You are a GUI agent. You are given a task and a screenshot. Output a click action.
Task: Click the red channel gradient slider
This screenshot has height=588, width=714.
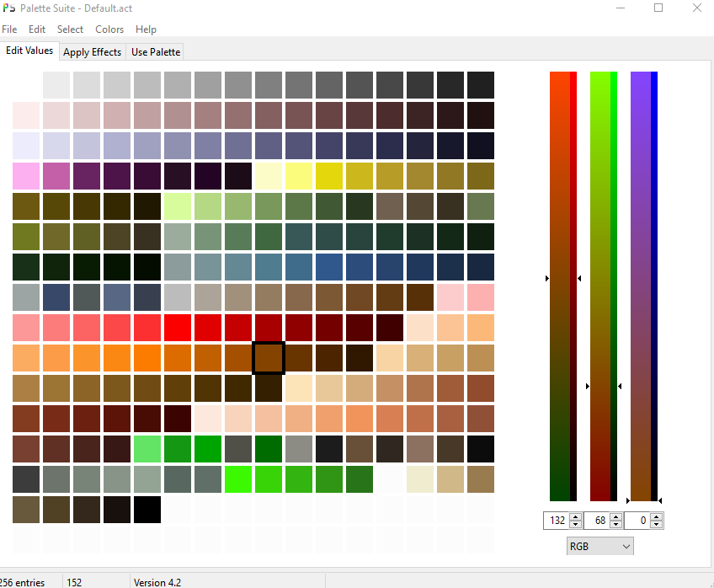point(563,286)
